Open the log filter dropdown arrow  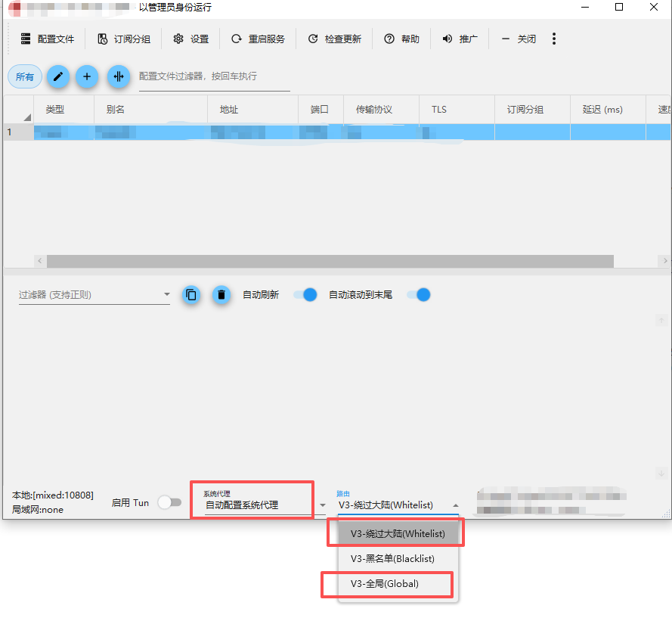167,295
